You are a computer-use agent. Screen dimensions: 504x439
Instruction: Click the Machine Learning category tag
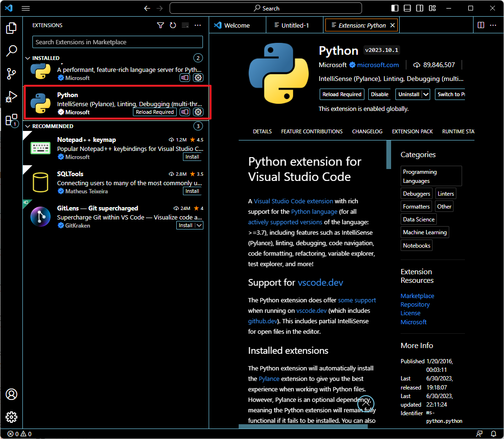coord(424,232)
